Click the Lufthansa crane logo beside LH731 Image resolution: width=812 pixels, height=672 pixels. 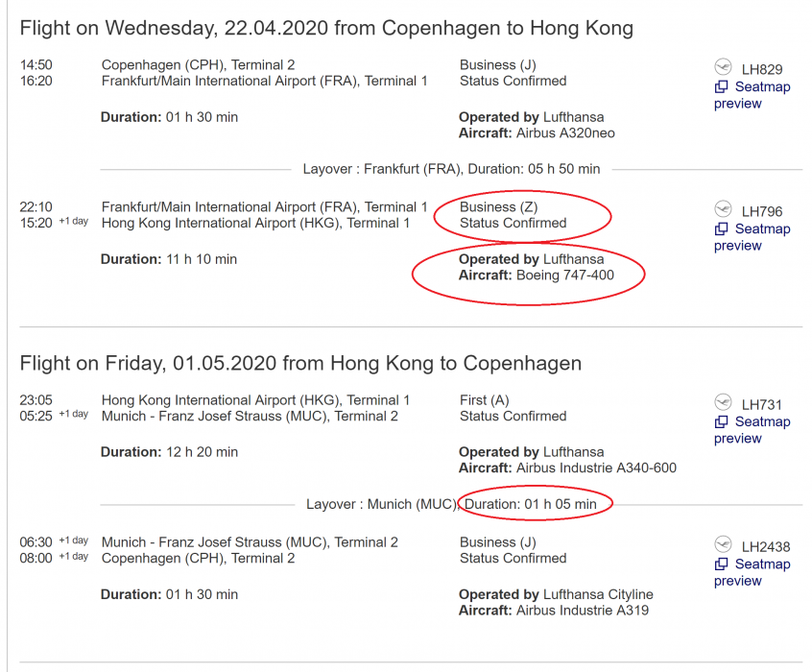pyautogui.click(x=723, y=402)
